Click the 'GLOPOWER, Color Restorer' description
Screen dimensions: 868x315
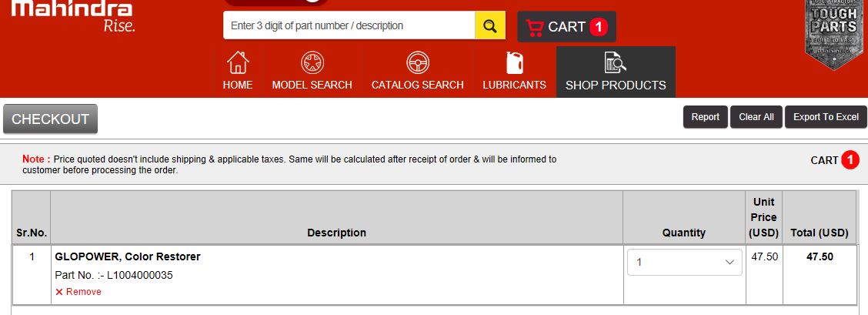(128, 257)
